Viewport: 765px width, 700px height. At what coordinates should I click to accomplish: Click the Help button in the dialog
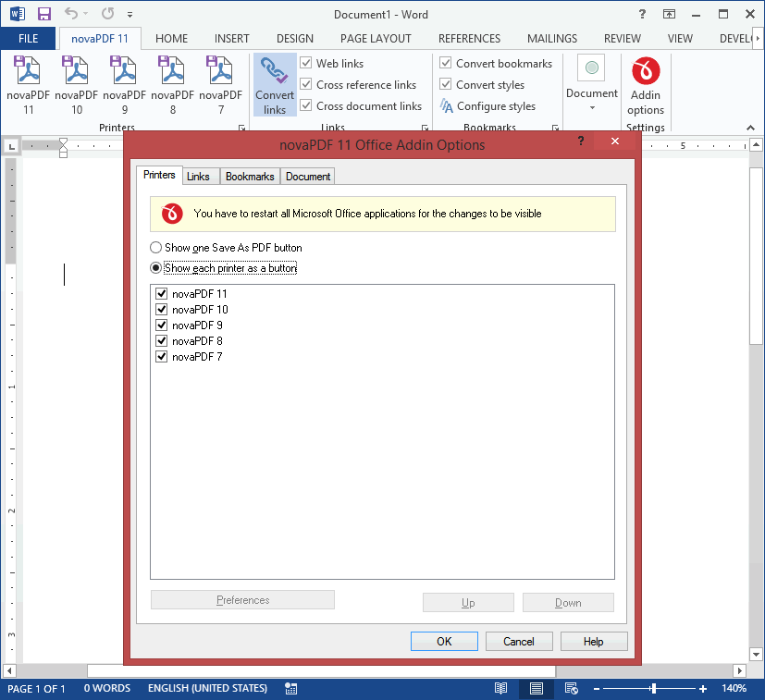(594, 642)
